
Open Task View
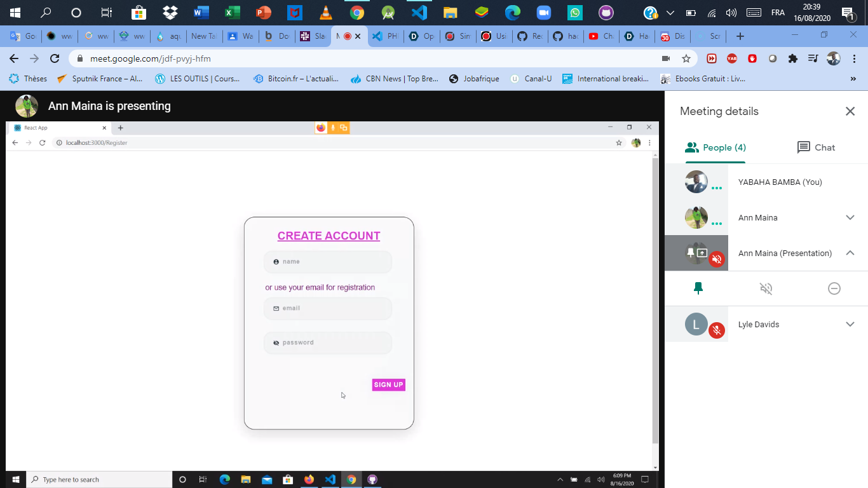(107, 12)
